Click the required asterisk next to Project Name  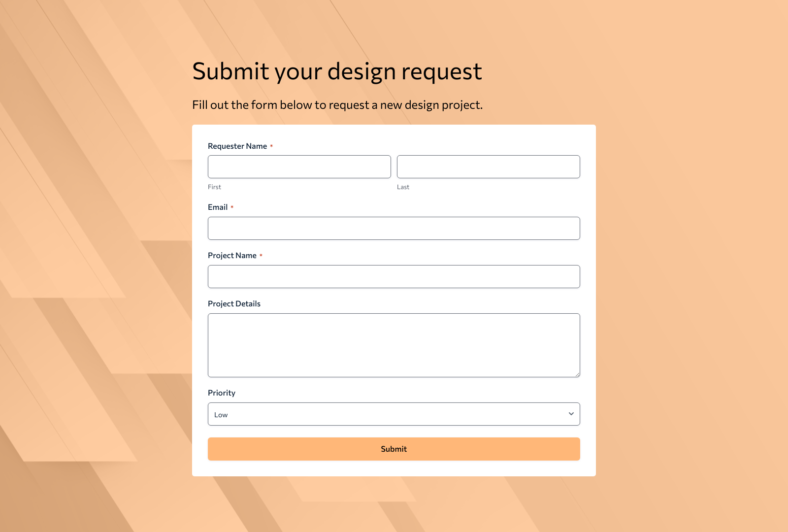[x=262, y=256]
